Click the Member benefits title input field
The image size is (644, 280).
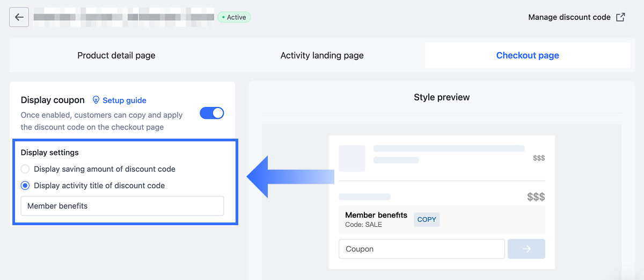pos(122,206)
